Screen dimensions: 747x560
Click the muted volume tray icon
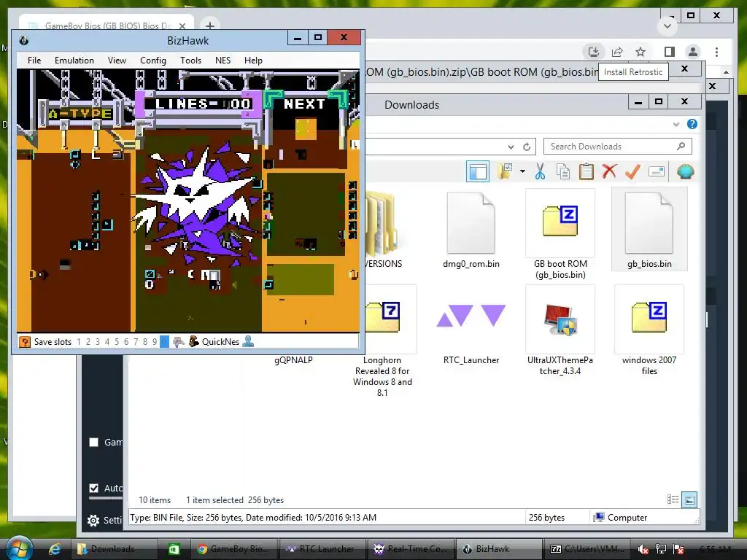(x=643, y=550)
